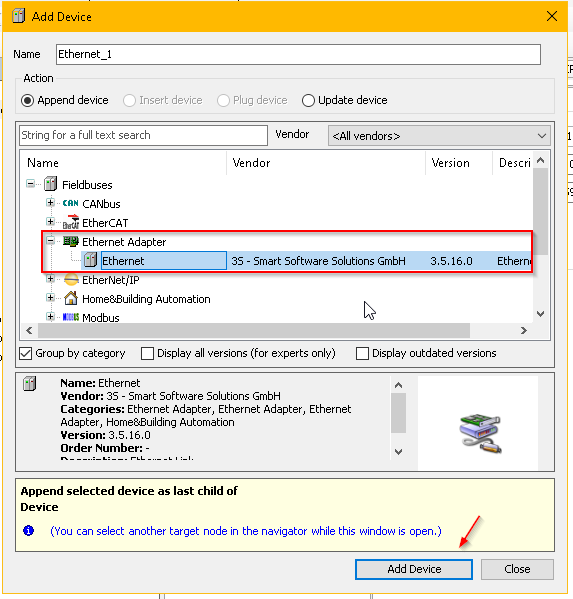
Task: Click the device list scroll up arrow
Action: click(x=540, y=160)
